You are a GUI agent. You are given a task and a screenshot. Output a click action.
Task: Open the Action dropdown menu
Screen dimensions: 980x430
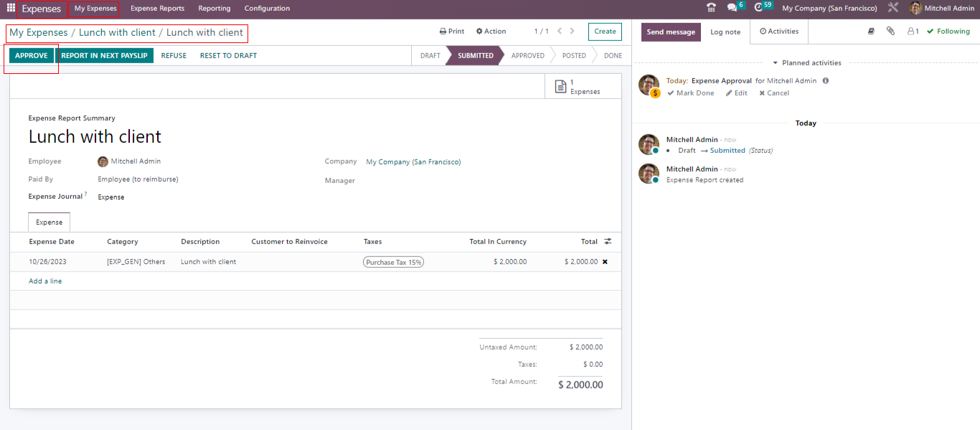click(x=490, y=32)
